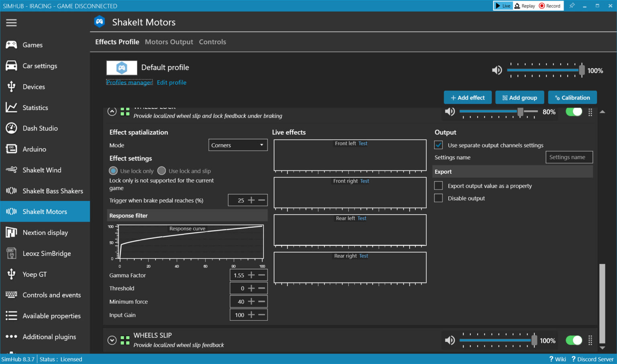The height and width of the screenshot is (364, 617).
Task: Click the Arduino sidebar icon
Action: coord(11,149)
